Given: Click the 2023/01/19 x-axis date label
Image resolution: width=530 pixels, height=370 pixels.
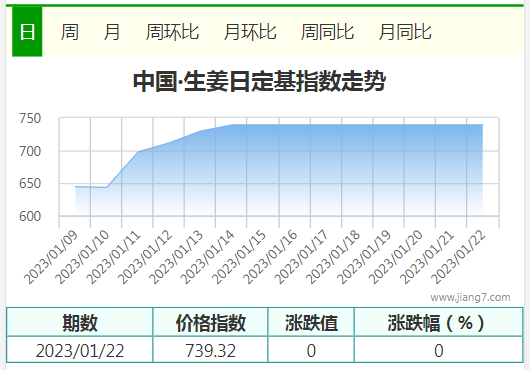Looking at the screenshot, I should 365,257.
